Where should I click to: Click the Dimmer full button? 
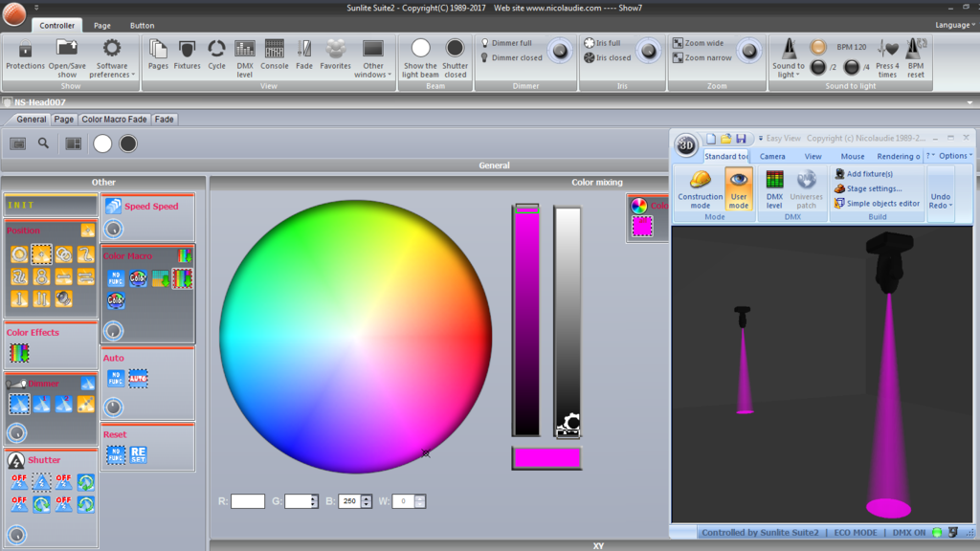(506, 43)
